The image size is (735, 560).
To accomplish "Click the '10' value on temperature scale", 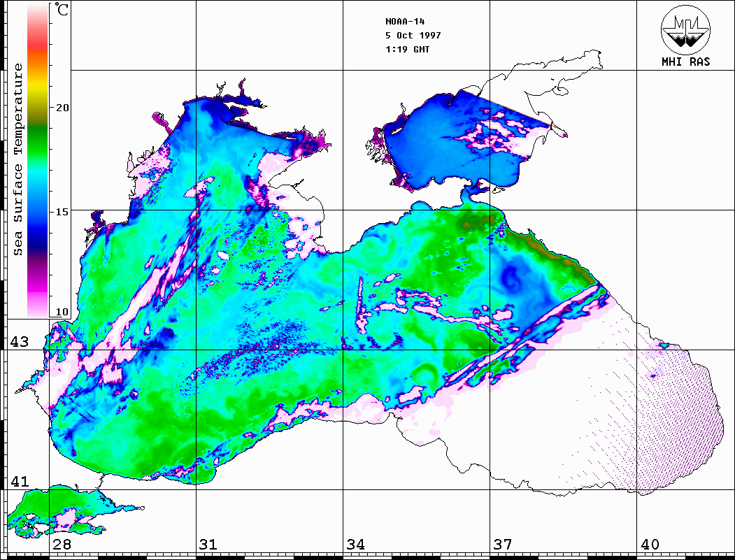I will [62, 312].
